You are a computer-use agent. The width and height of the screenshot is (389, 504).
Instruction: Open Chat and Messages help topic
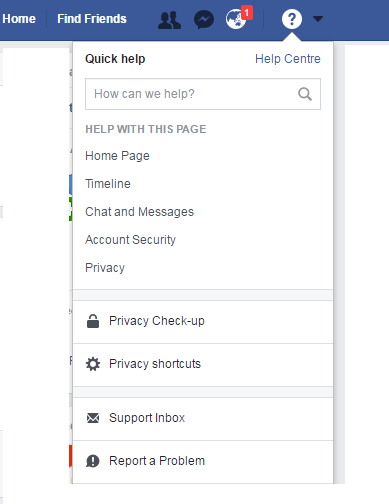click(139, 212)
